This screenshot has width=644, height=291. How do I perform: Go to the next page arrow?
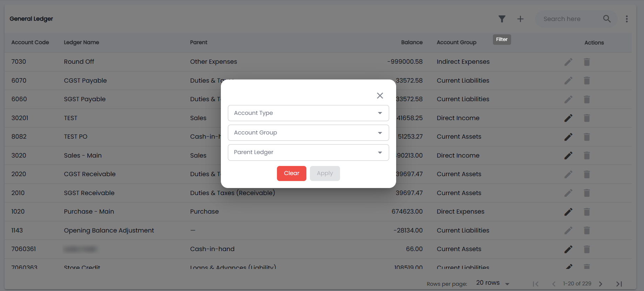coord(601,284)
